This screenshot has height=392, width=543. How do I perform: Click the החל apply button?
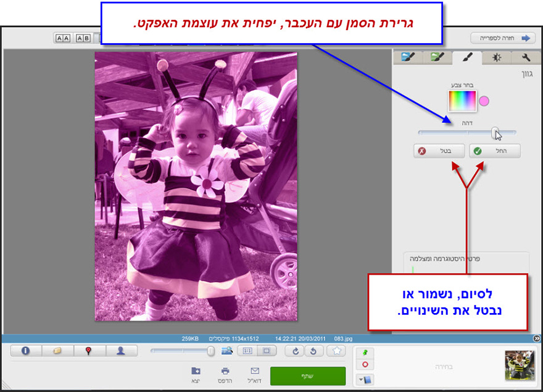[x=494, y=151]
